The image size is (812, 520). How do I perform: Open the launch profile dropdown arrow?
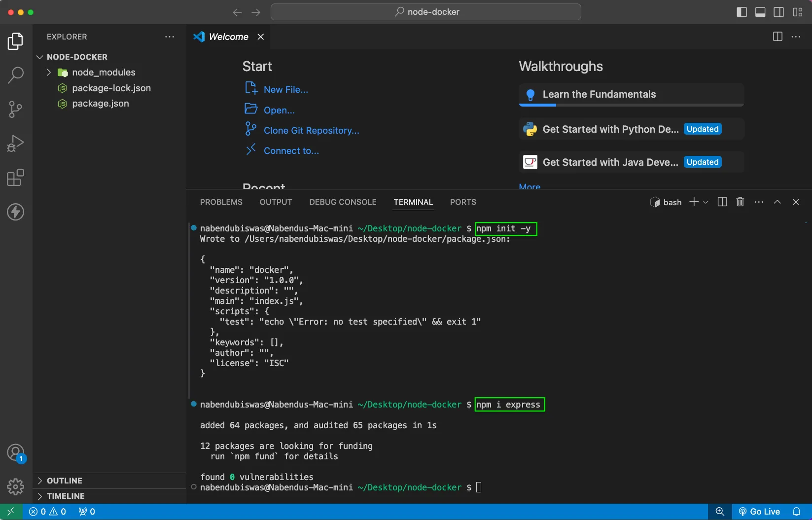[x=706, y=202]
